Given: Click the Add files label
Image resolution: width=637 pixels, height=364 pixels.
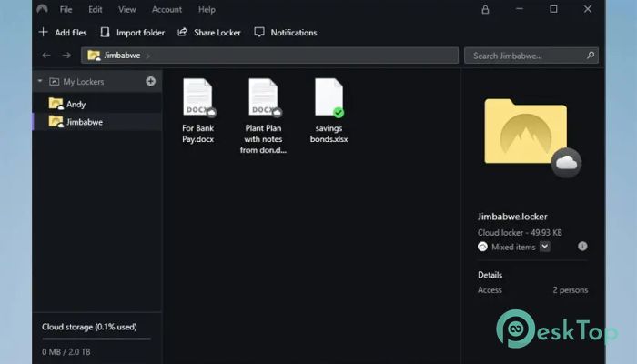Looking at the screenshot, I should coord(71,33).
